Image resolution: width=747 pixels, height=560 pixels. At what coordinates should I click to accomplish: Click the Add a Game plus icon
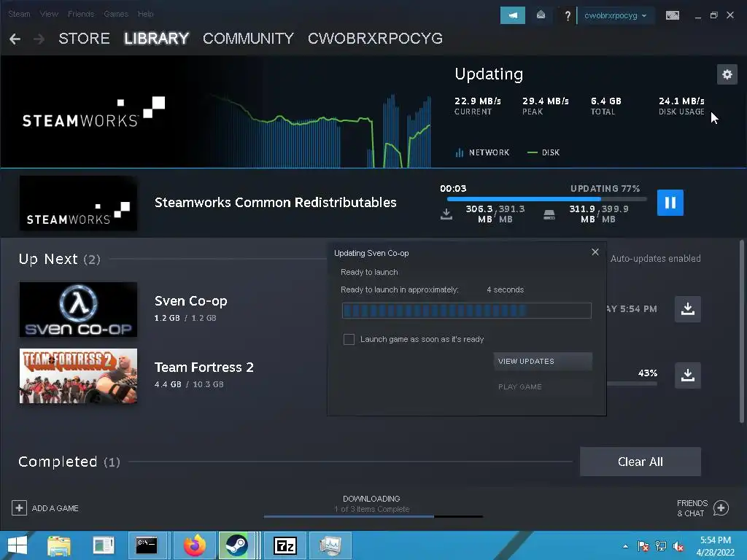pos(19,507)
